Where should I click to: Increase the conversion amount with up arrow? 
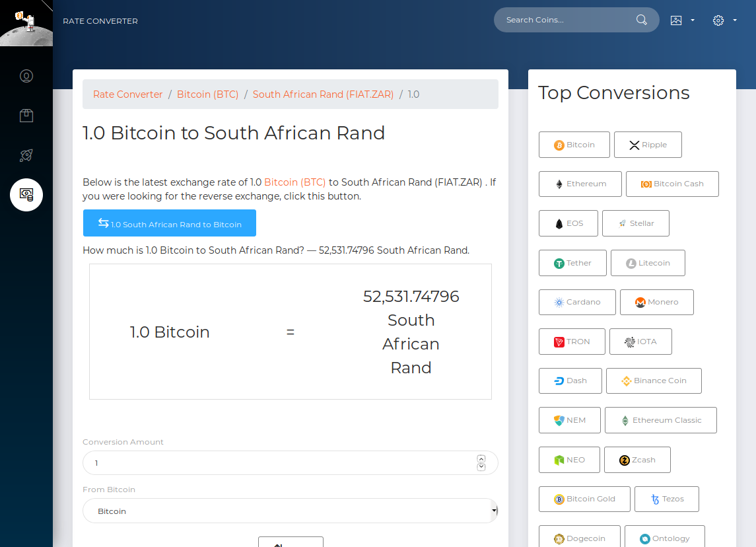481,458
